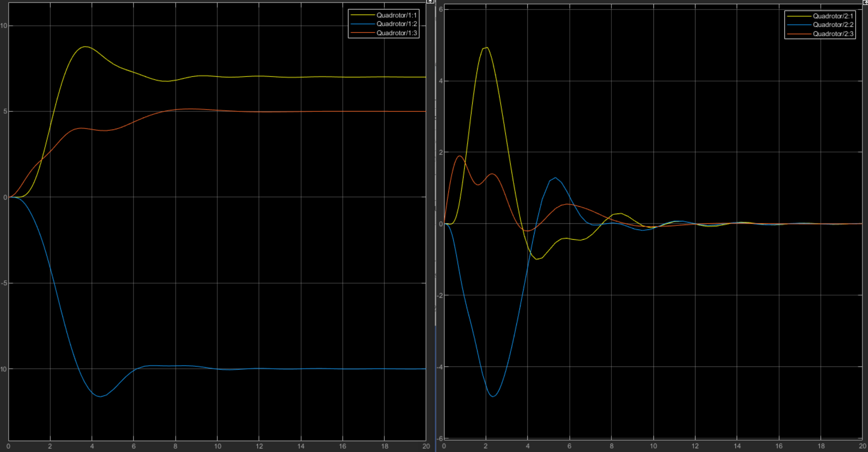The height and width of the screenshot is (452, 868).
Task: Click the yellow curve's peak in left plot
Action: click(x=85, y=47)
